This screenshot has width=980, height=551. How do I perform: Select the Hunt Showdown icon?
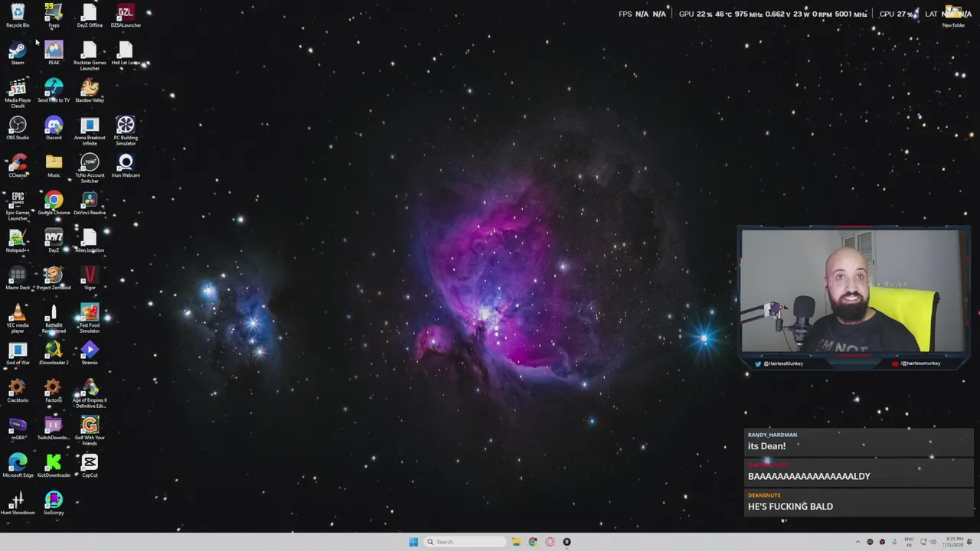[18, 503]
